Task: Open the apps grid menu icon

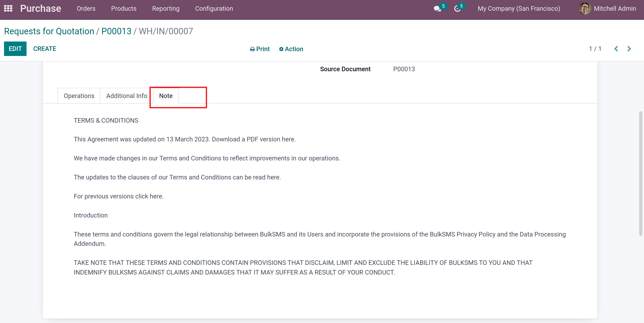Action: (x=8, y=9)
